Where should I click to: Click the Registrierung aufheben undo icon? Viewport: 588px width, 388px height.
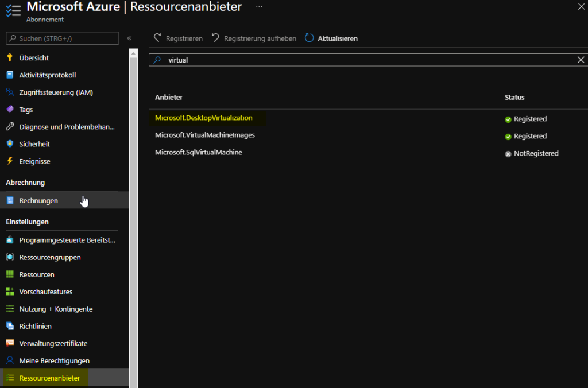tap(216, 38)
